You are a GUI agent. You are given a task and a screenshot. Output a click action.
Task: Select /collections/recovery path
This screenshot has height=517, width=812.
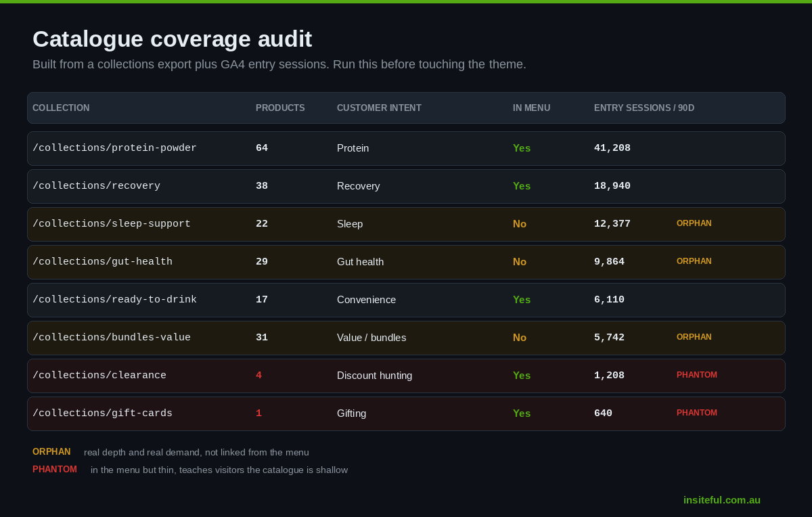coord(96,186)
